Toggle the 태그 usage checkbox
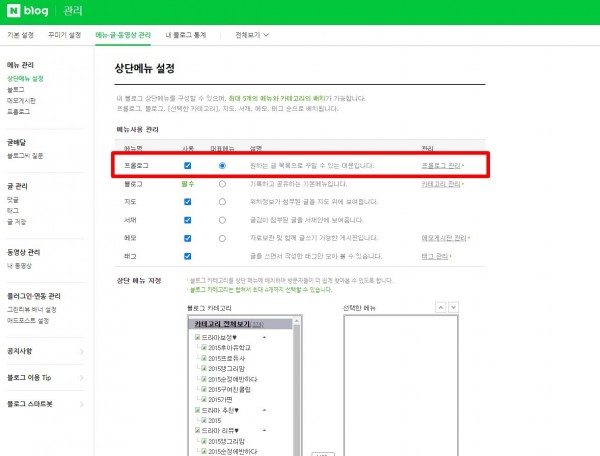 187,257
